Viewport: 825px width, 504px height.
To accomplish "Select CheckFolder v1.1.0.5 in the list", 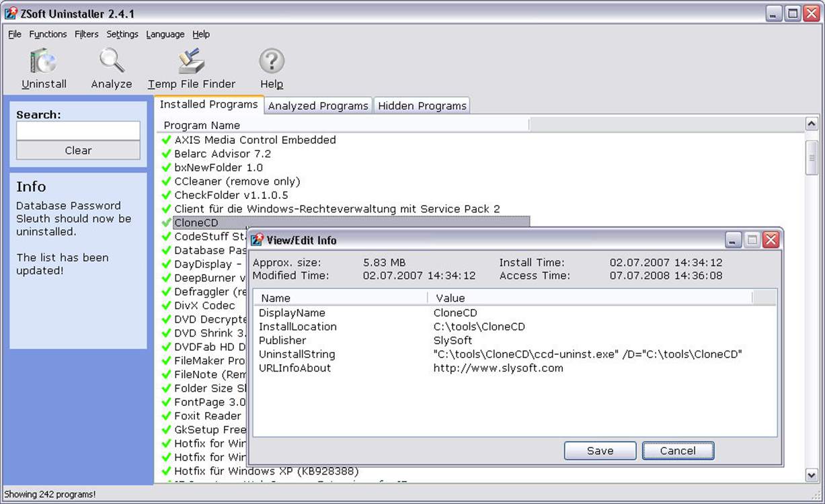I will [x=231, y=195].
